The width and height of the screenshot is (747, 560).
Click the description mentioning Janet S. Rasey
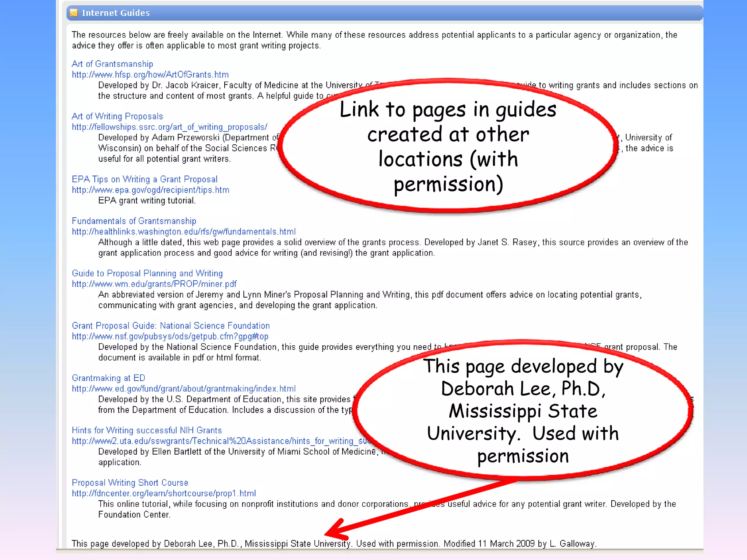click(x=393, y=248)
